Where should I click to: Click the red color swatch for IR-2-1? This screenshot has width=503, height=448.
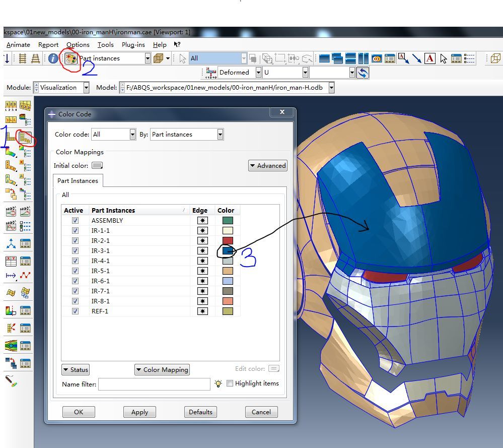(228, 240)
